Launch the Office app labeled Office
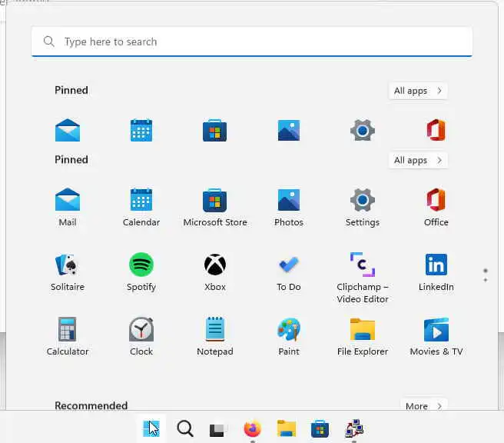 [x=436, y=207]
